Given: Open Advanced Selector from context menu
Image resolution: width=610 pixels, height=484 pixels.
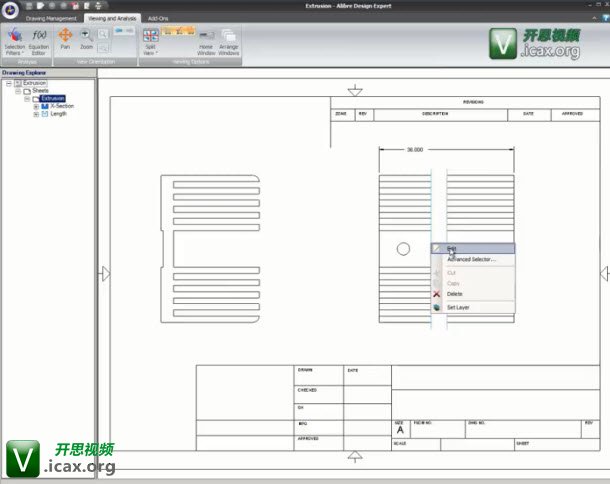Looking at the screenshot, I should [x=471, y=259].
